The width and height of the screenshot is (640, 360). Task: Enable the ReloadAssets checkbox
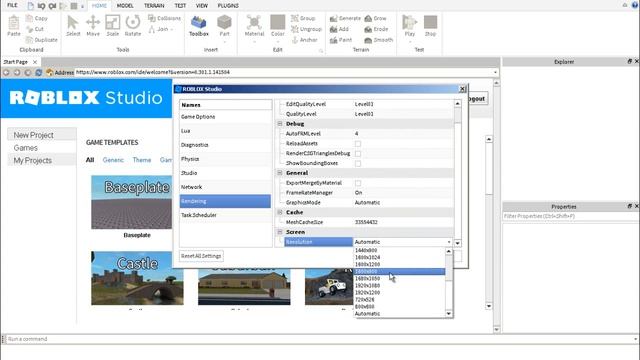coord(358,144)
